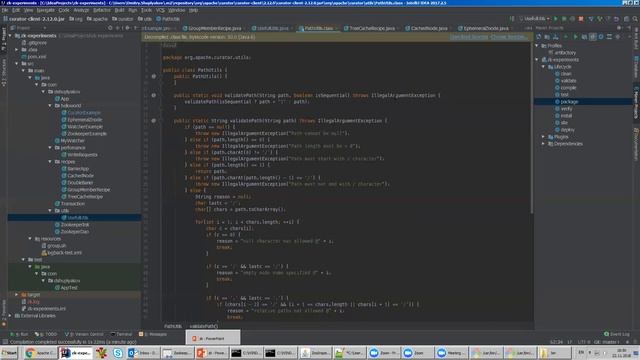The height and width of the screenshot is (360, 640).
Task: Collapse helloworld package in project tree
Action: [50, 106]
